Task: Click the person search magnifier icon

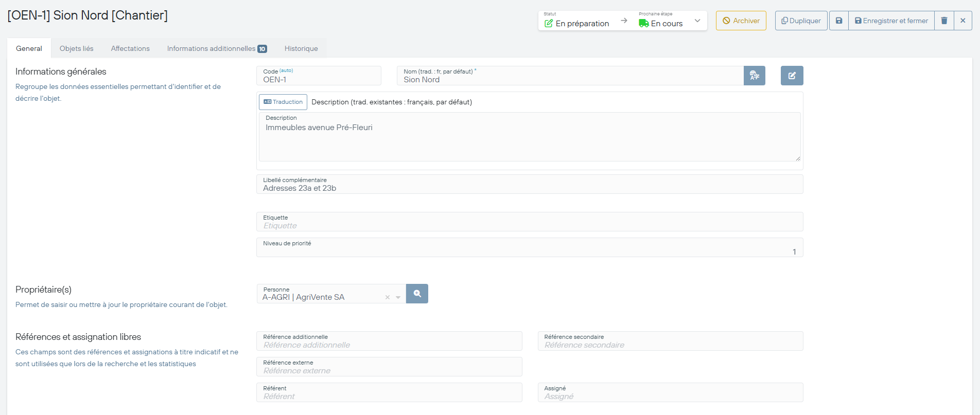Action: coord(417,294)
